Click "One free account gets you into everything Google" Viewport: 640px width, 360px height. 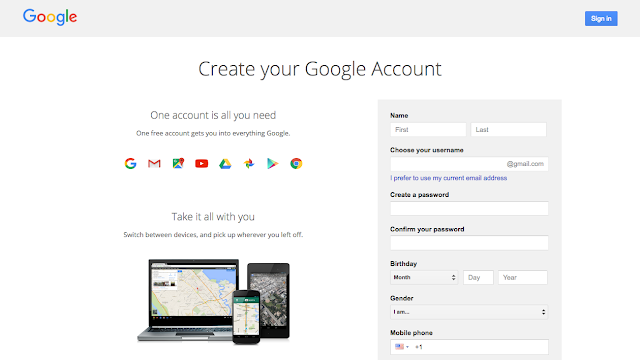[x=213, y=133]
